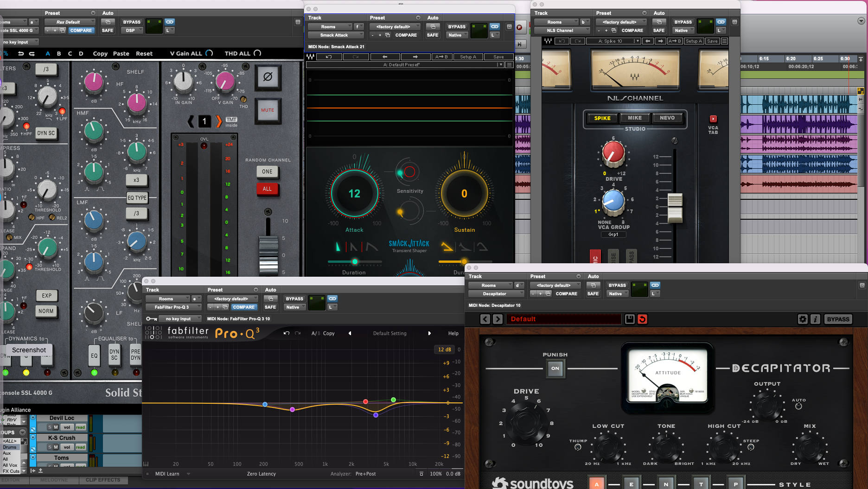The height and width of the screenshot is (489, 868).
Task: Click COMPARE in Pro-Q 3 header
Action: [x=244, y=307]
